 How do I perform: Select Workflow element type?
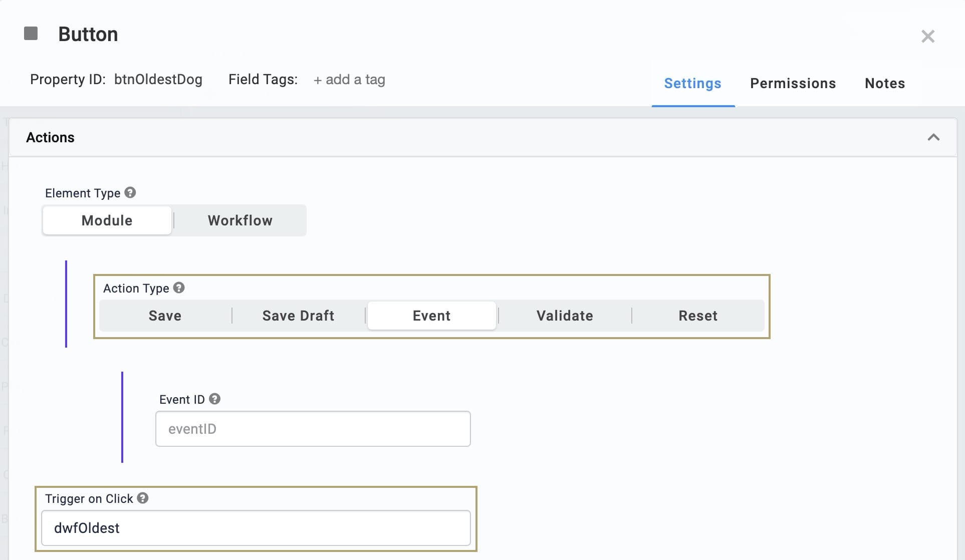point(240,220)
